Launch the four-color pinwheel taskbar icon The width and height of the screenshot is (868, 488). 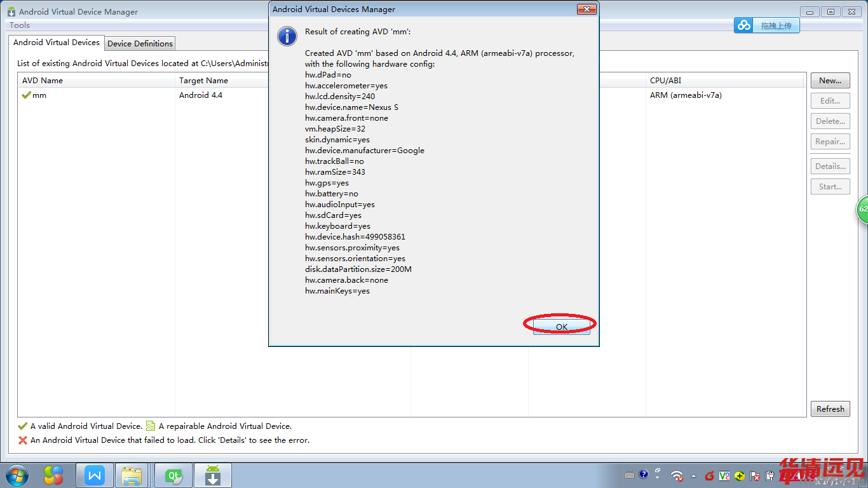53,475
